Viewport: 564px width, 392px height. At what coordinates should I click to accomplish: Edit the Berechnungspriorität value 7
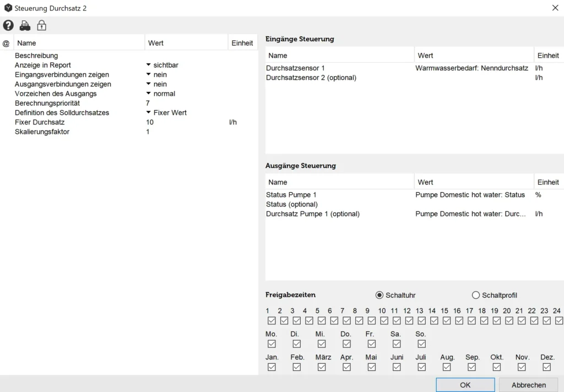pos(148,103)
